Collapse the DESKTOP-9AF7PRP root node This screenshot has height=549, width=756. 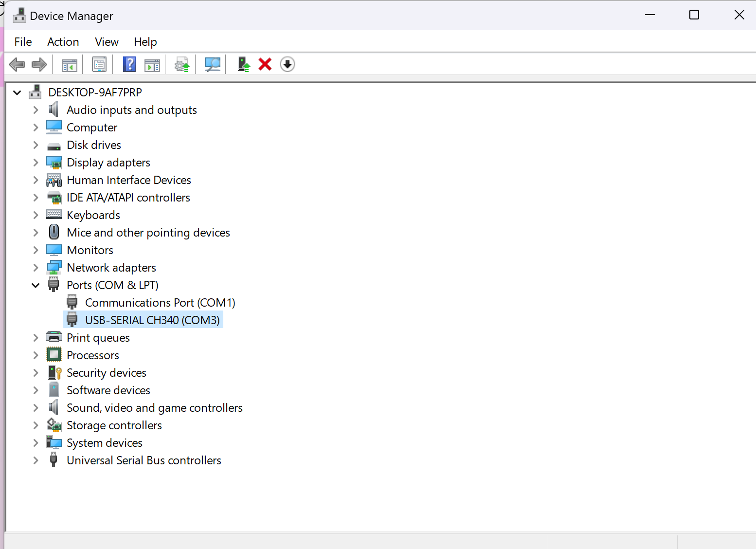[18, 92]
